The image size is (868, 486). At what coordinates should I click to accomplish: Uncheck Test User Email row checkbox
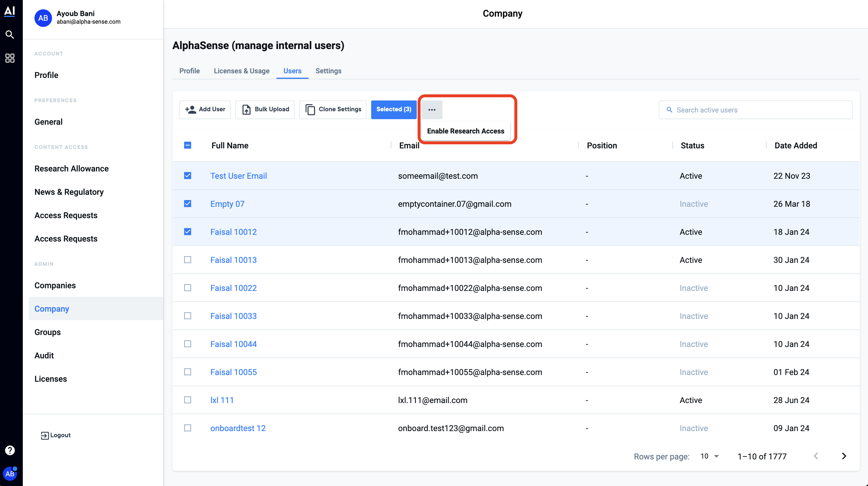point(188,176)
